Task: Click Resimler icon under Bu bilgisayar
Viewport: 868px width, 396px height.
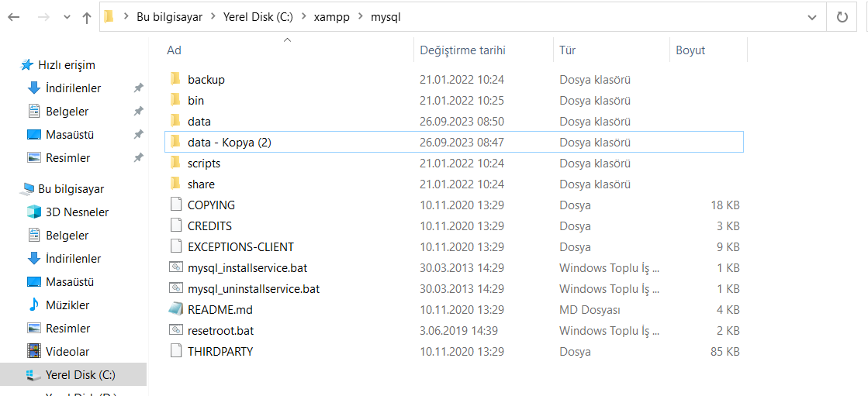Action: point(34,328)
